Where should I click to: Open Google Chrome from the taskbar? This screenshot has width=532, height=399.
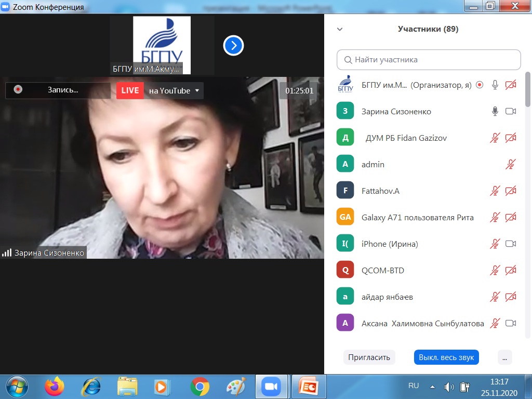[199, 387]
